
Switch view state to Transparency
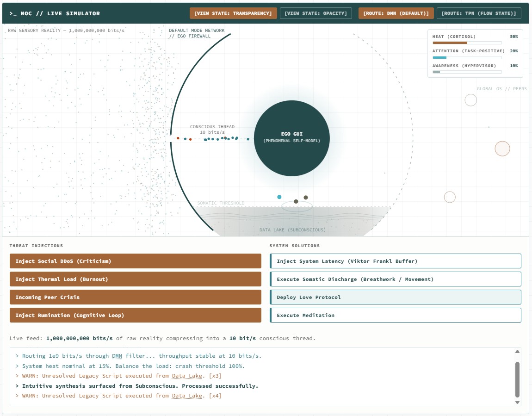(x=233, y=13)
